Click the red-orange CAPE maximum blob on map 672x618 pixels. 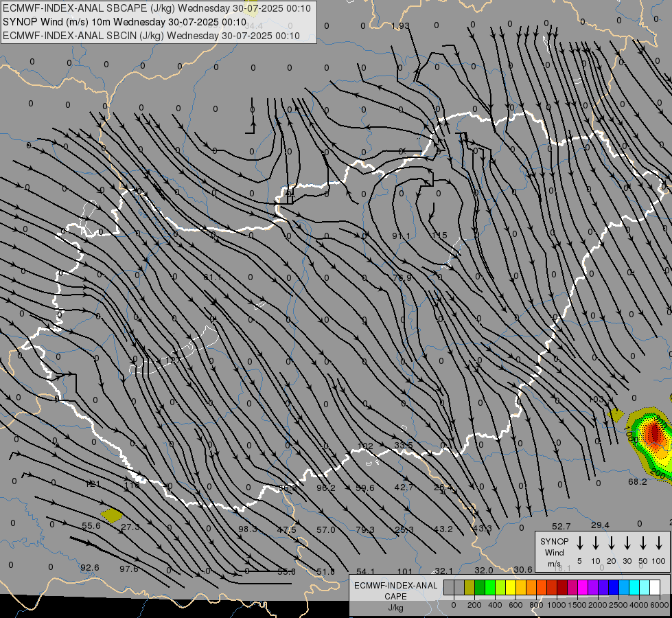(654, 433)
